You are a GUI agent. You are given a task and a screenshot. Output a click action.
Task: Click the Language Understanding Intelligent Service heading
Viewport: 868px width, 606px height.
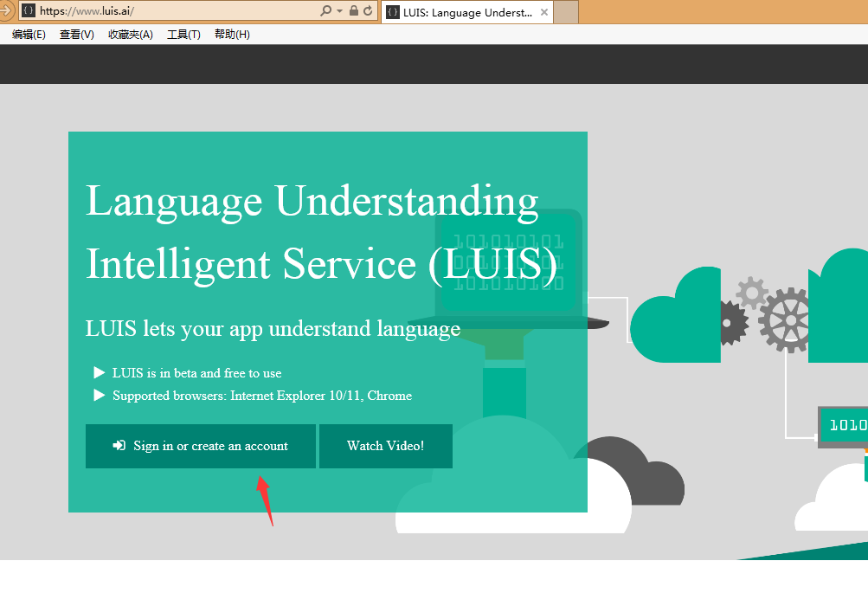pos(321,233)
